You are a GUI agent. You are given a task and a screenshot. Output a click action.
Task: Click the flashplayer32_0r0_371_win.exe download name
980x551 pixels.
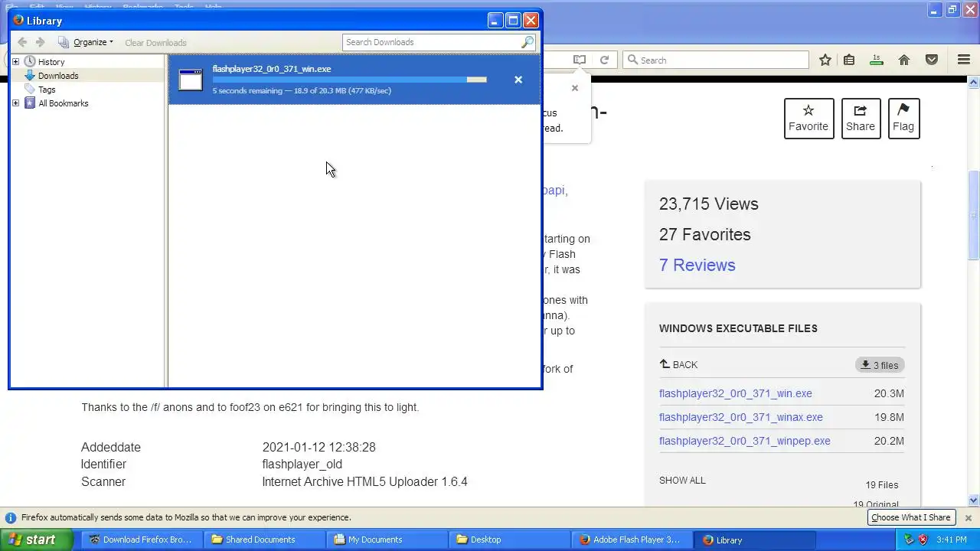pos(272,69)
